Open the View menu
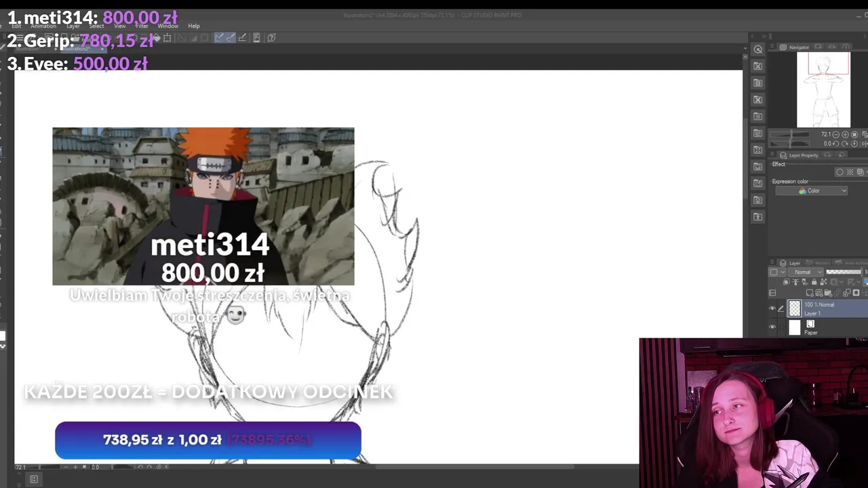Viewport: 868px width, 488px height. 120,26
